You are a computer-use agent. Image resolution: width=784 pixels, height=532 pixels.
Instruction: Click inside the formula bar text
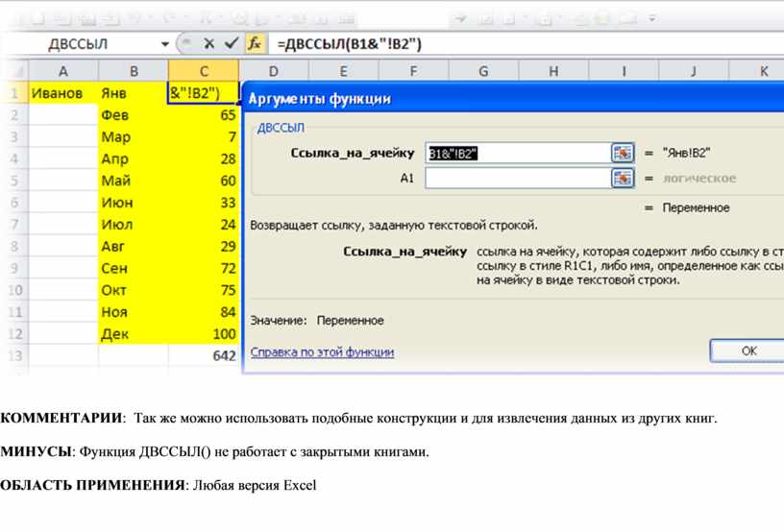tap(480, 44)
